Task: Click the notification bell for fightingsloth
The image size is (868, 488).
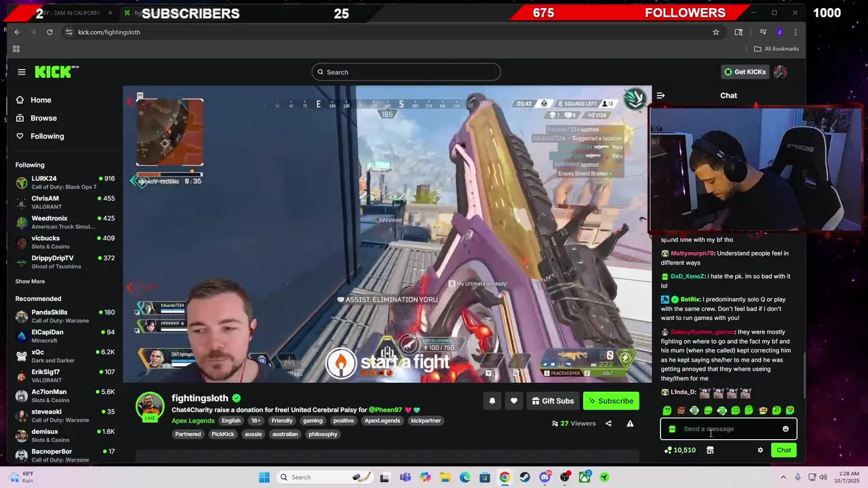Action: pos(492,401)
